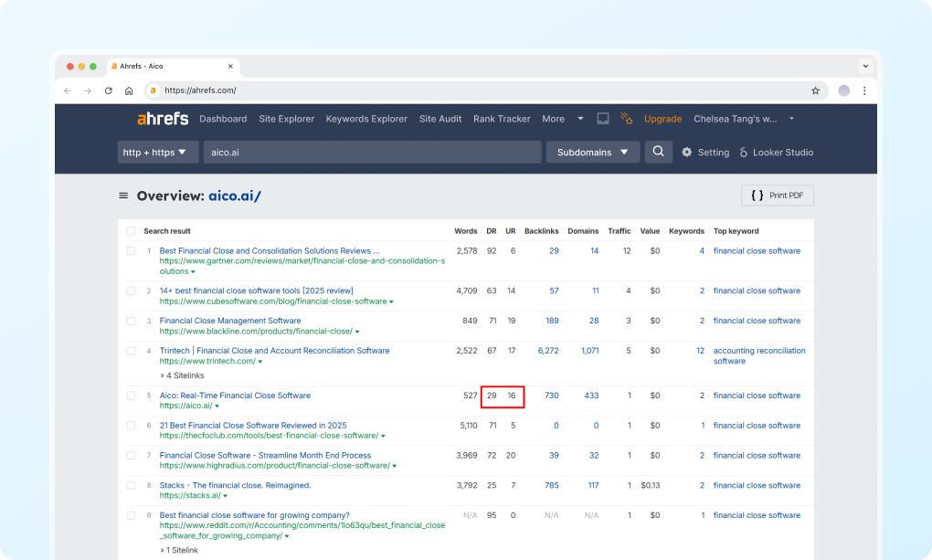
Task: Bookmark this page with the star icon
Action: pos(815,90)
